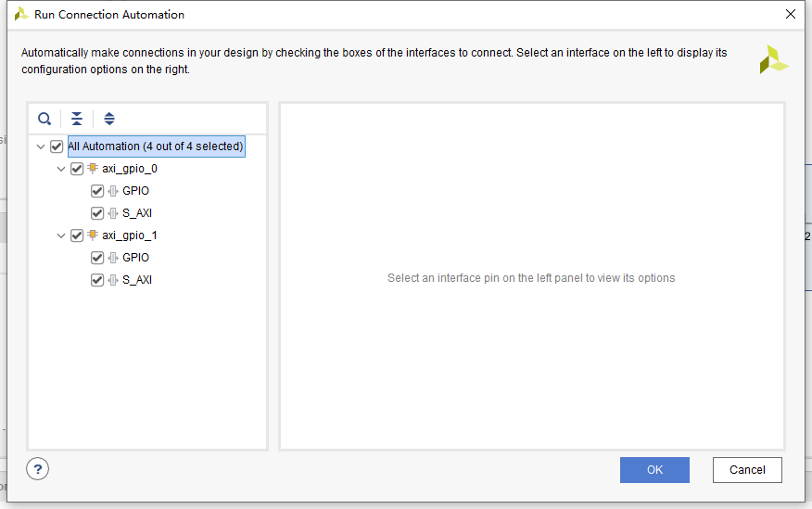
Task: Toggle GPIO checkbox under axi_gpio_1
Action: tap(96, 258)
